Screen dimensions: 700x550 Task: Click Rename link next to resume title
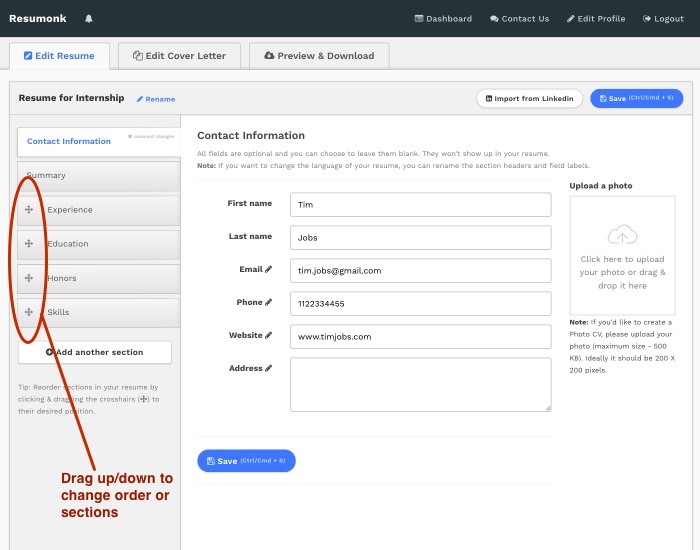tap(156, 99)
